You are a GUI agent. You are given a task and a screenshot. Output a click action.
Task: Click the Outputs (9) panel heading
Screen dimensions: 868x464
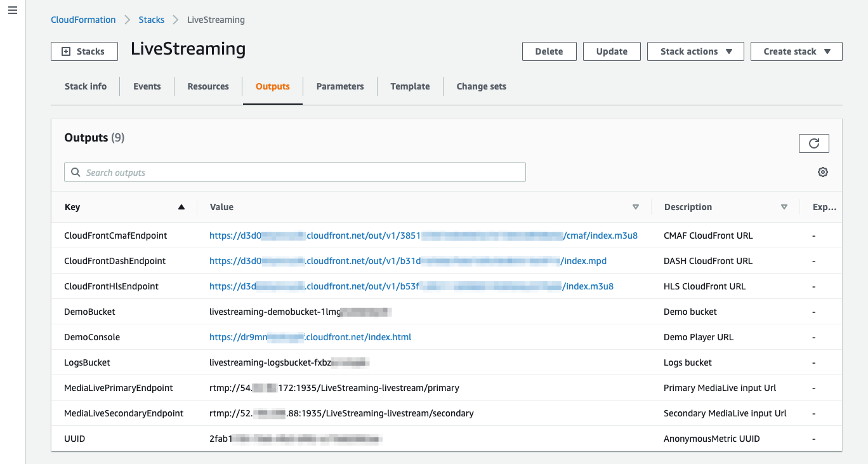point(95,138)
